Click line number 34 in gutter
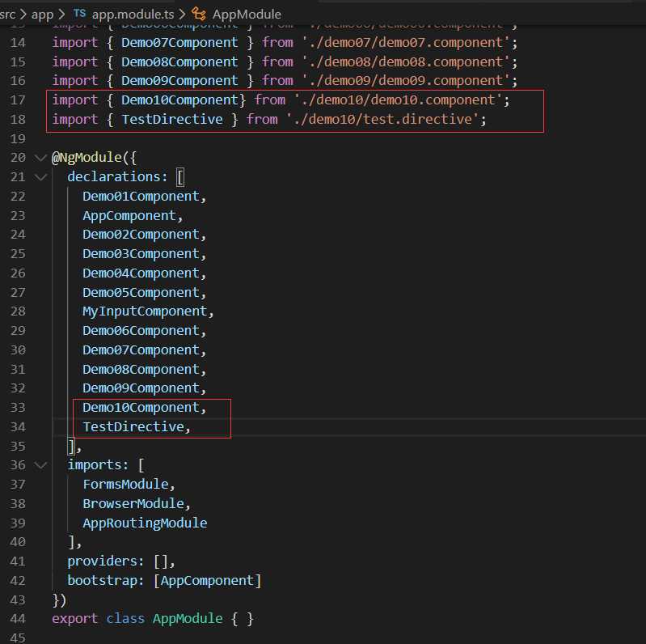 tap(18, 426)
